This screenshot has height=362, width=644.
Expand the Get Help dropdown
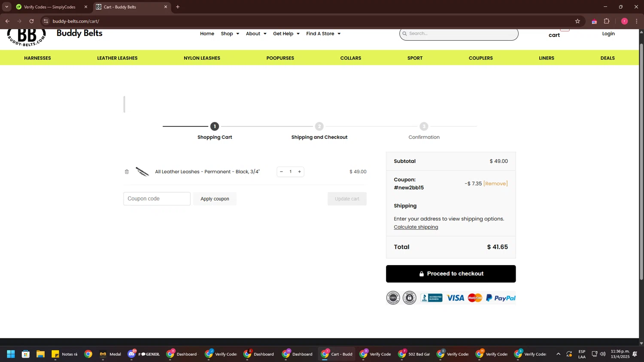[x=286, y=33]
